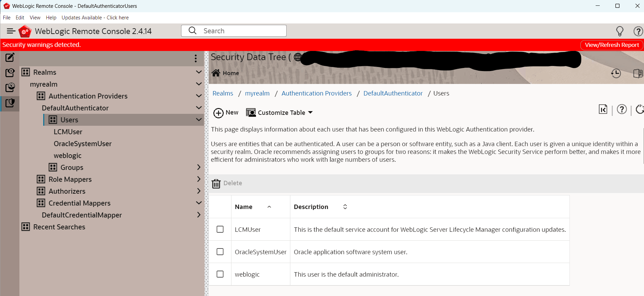
Task: Click the Authentication Providers grid icon
Action: pyautogui.click(x=41, y=96)
